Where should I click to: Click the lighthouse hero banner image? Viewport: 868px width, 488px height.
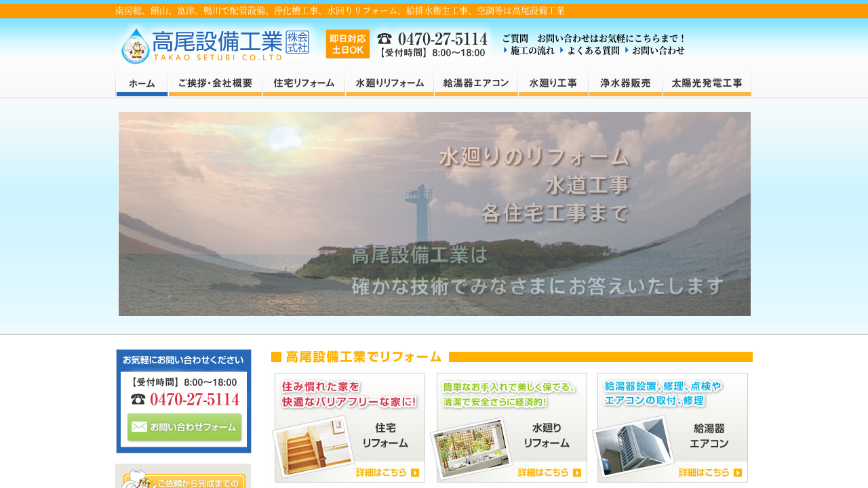434,213
